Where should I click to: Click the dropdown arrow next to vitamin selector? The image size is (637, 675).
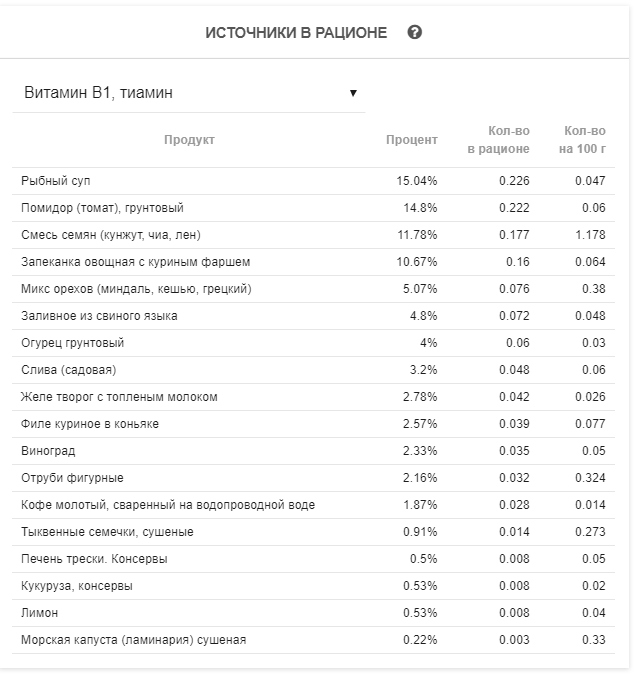353,94
